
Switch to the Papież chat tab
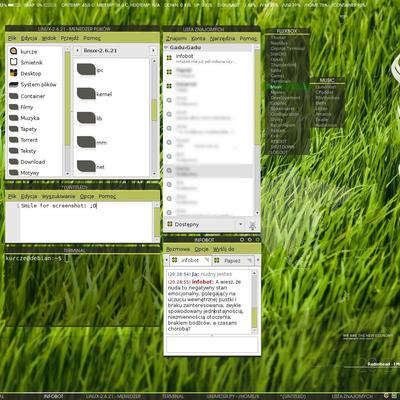[232, 260]
